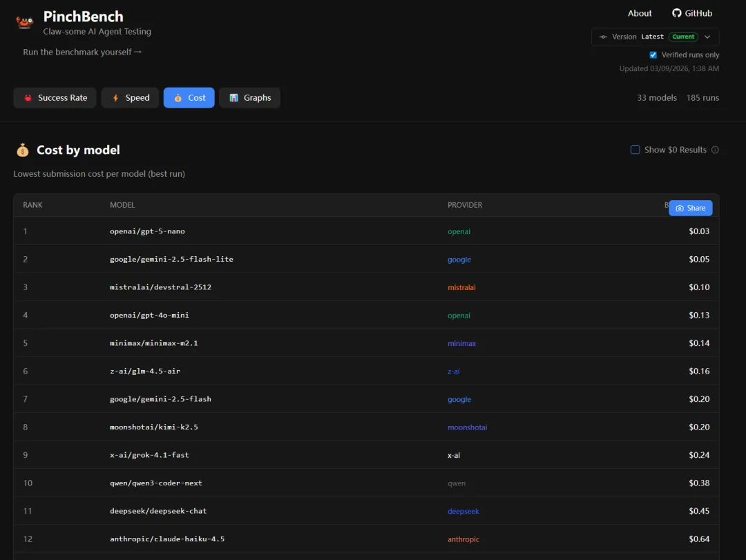Select the google/gemini-2.5-flash model name
The height and width of the screenshot is (560, 746).
click(160, 399)
